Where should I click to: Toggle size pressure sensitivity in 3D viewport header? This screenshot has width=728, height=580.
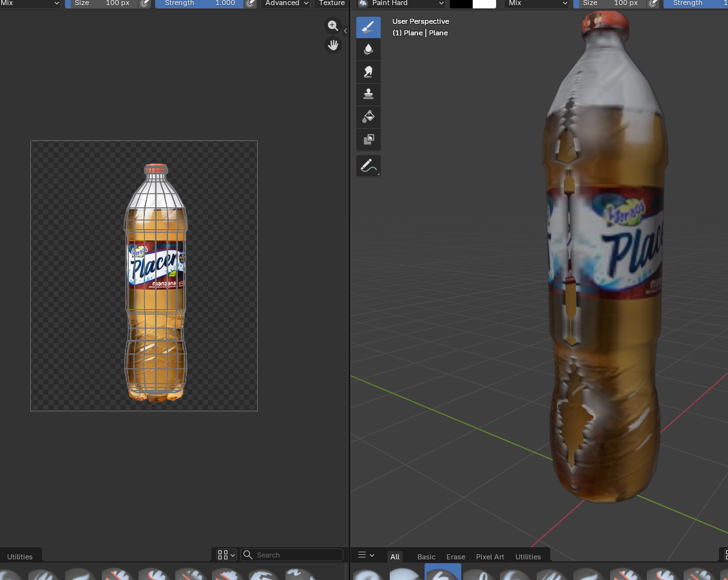point(653,3)
